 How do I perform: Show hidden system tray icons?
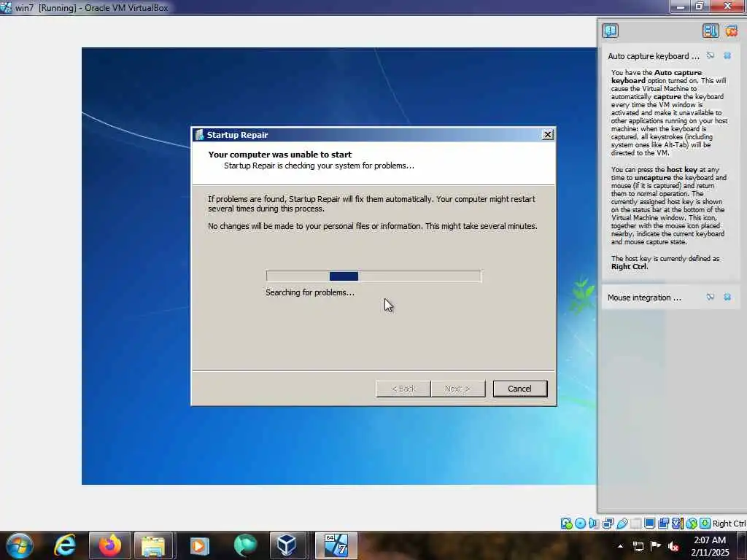[620, 546]
